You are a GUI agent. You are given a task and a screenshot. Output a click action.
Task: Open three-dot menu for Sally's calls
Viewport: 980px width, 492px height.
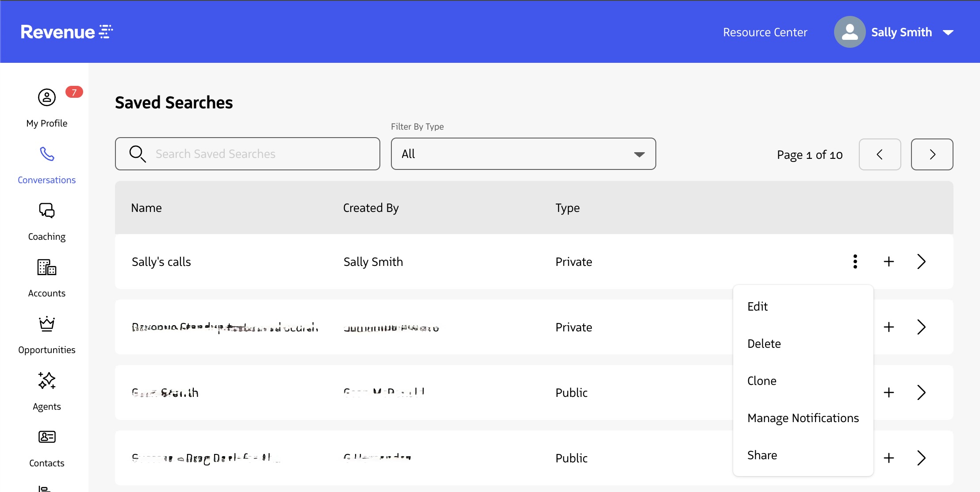pyautogui.click(x=855, y=261)
